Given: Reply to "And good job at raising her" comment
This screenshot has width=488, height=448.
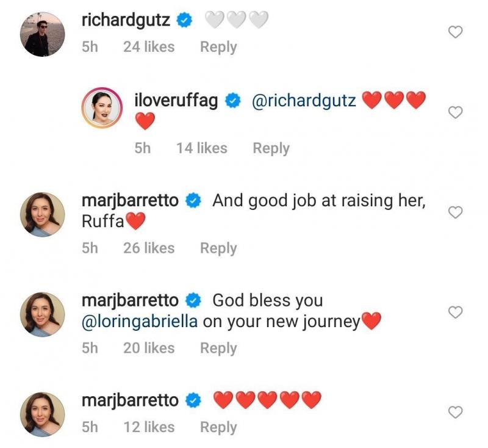Looking at the screenshot, I should tap(218, 248).
